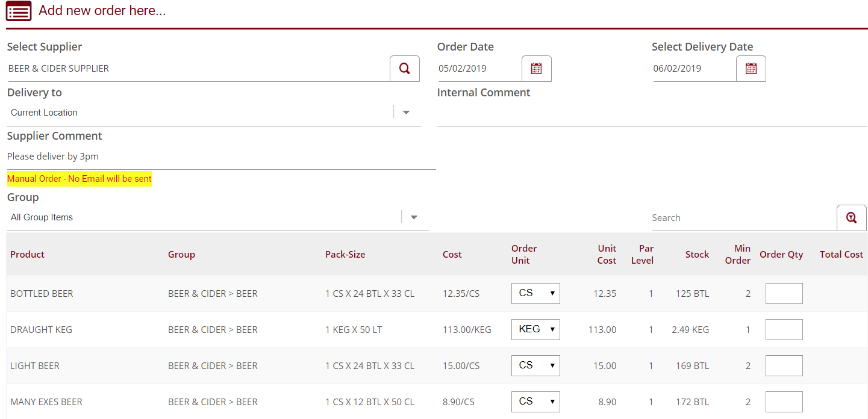The height and width of the screenshot is (419, 868).
Task: Click the Order Qty field for BOTTLED BEER
Action: (784, 293)
